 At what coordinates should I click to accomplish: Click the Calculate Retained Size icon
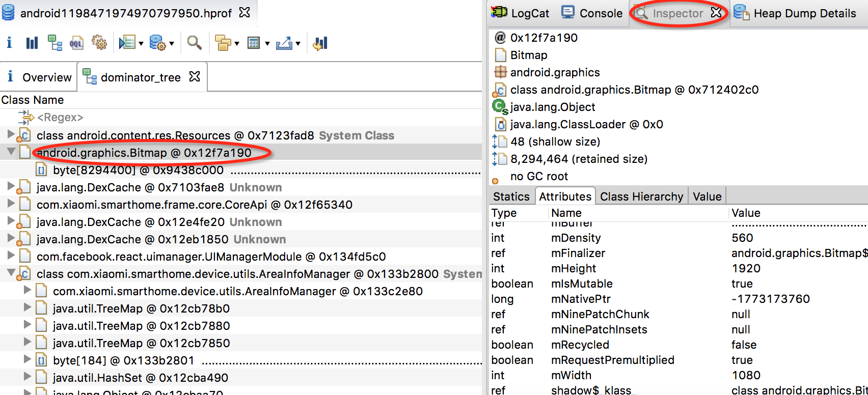pos(254,43)
